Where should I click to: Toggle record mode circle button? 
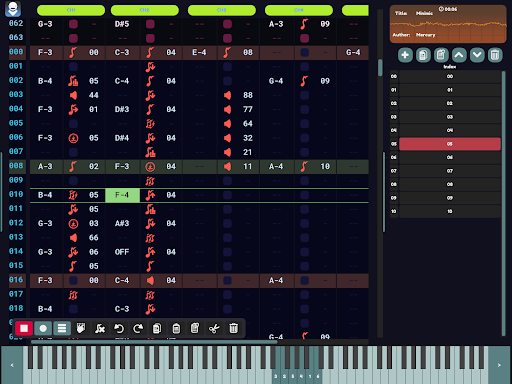(x=43, y=328)
